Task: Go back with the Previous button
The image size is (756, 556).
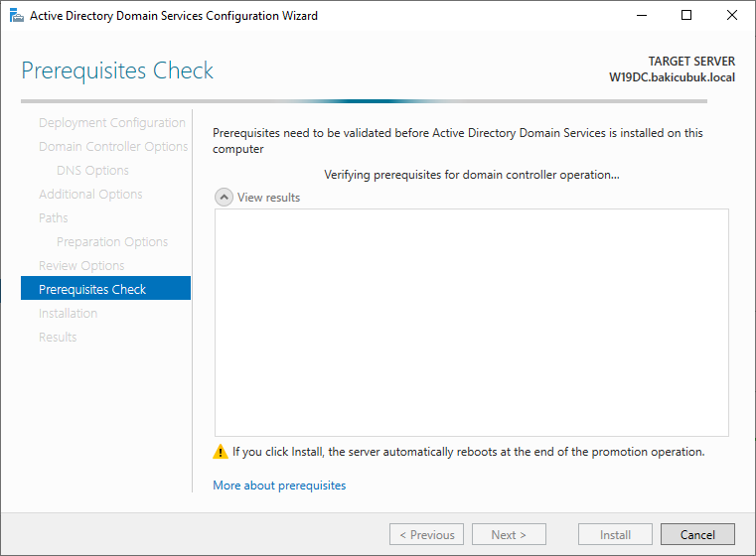Action: [x=426, y=534]
